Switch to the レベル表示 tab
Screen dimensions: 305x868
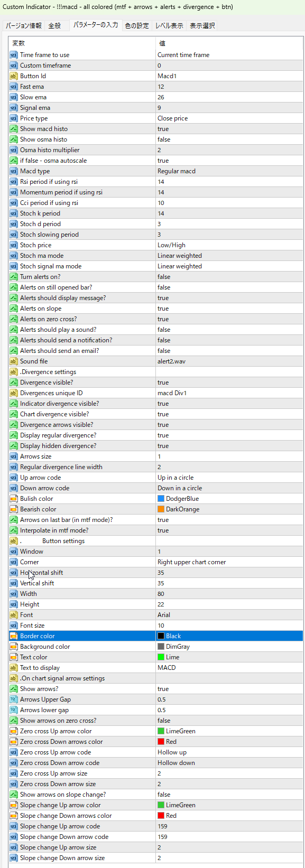click(169, 25)
